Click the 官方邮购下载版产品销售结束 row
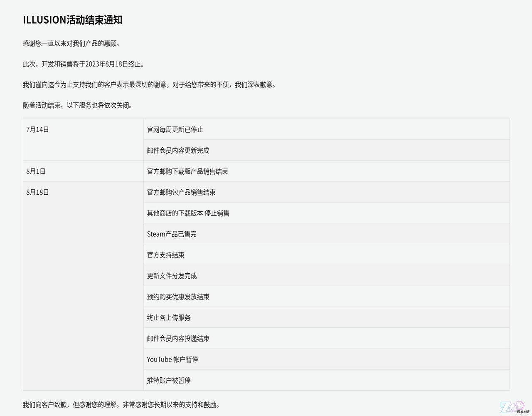Image resolution: width=532 pixels, height=416 pixels. coord(187,171)
